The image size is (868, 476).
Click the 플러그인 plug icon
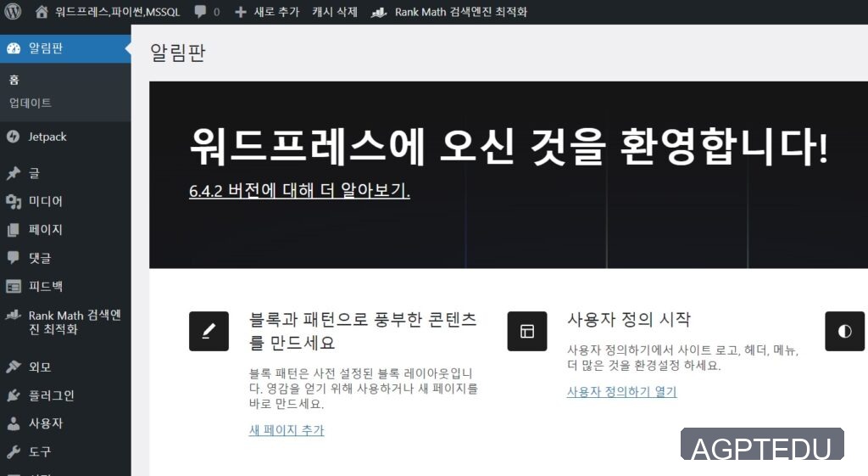tap(14, 395)
